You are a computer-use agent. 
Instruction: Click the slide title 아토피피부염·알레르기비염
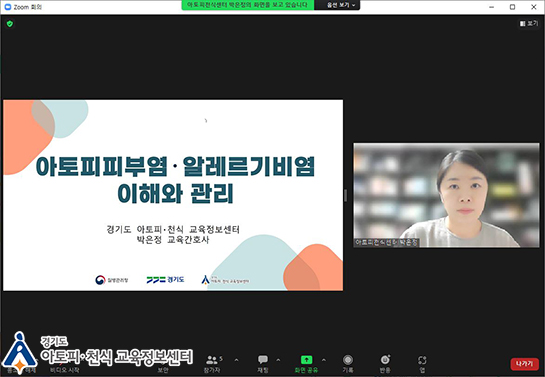click(176, 166)
